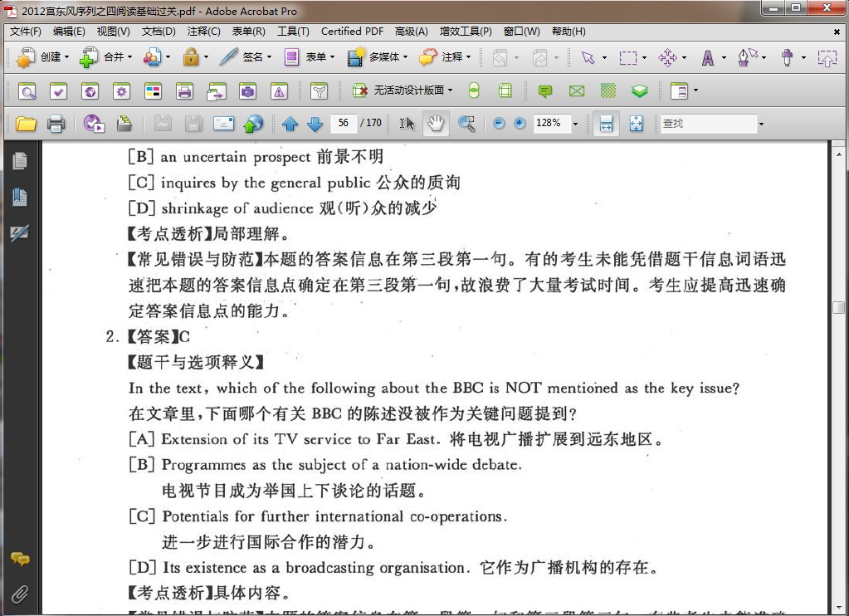Expand the Find (查找) options arrow

click(x=761, y=124)
